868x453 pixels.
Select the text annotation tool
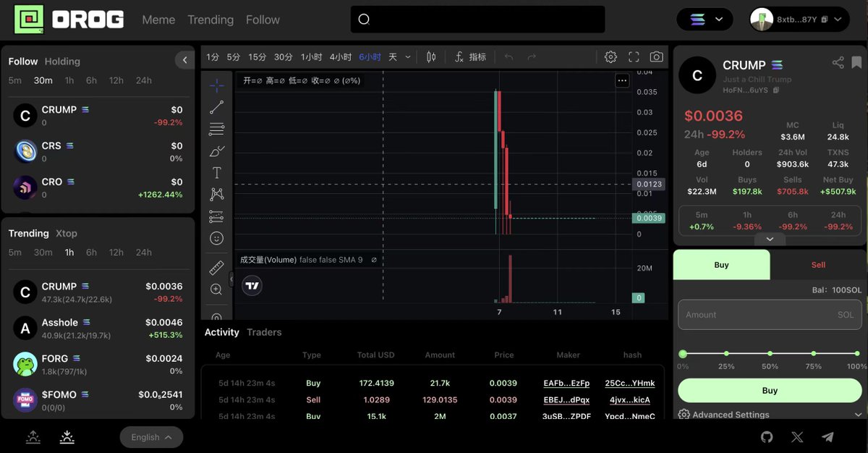click(216, 173)
